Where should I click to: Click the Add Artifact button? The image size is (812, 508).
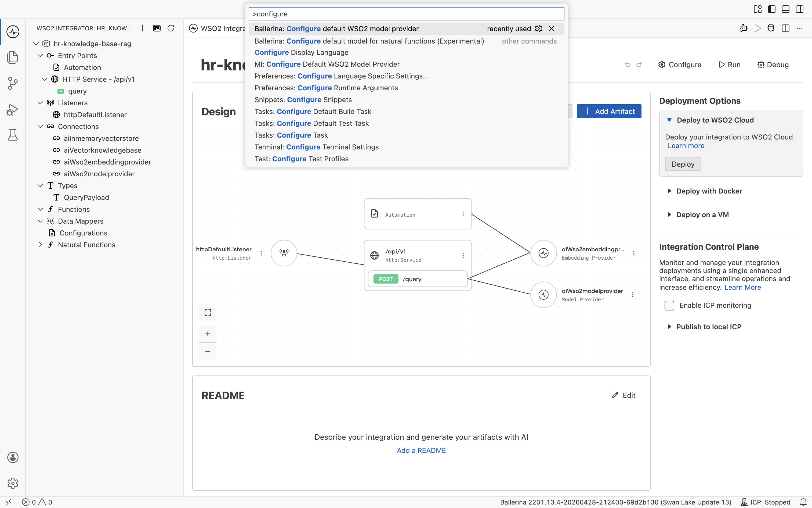tap(609, 111)
